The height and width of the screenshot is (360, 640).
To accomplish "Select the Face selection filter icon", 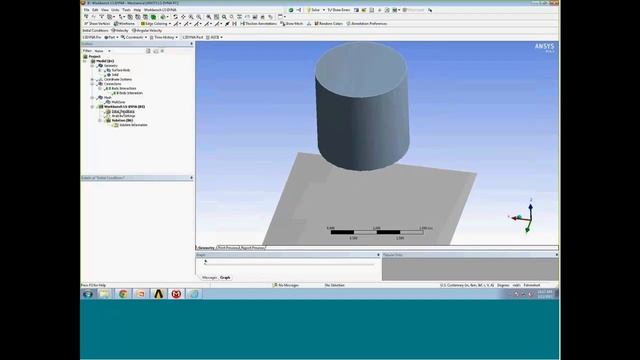I will [x=145, y=17].
